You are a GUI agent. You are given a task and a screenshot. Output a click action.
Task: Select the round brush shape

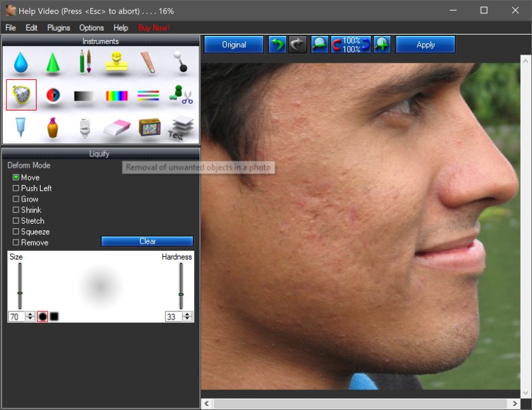[x=43, y=317]
